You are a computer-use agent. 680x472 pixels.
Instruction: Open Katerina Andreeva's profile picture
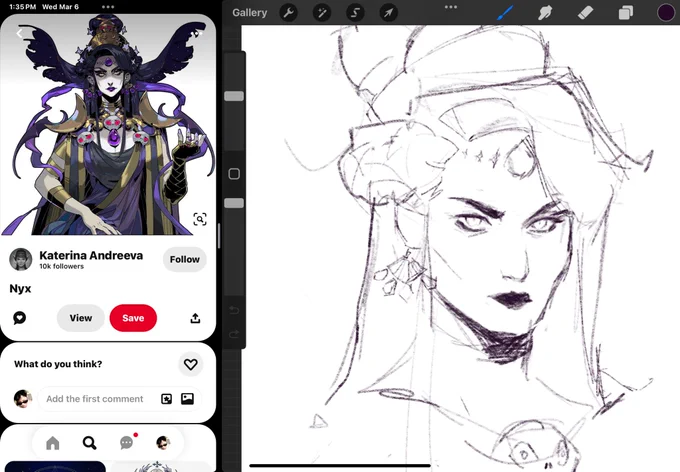20,259
